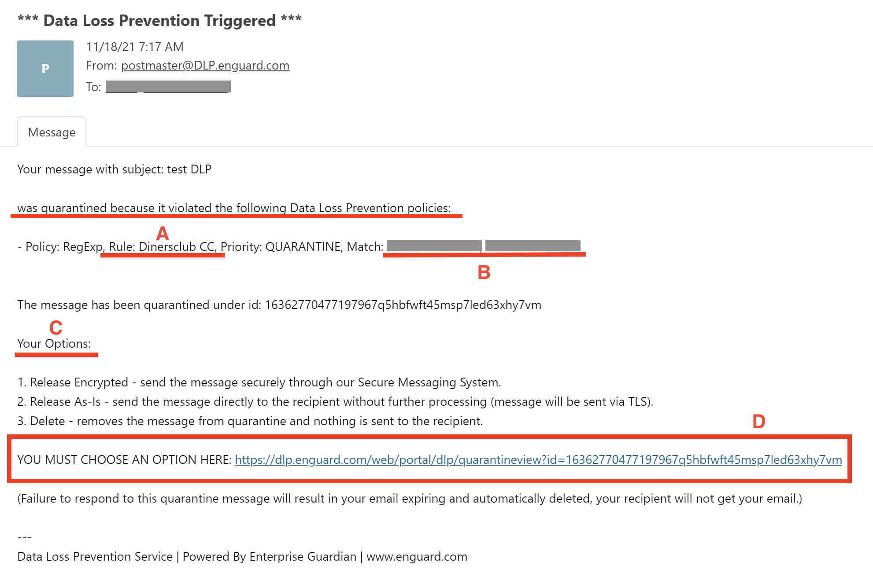873x588 pixels.
Task: Click the Rule: Dinersclub CC text
Action: [162, 246]
